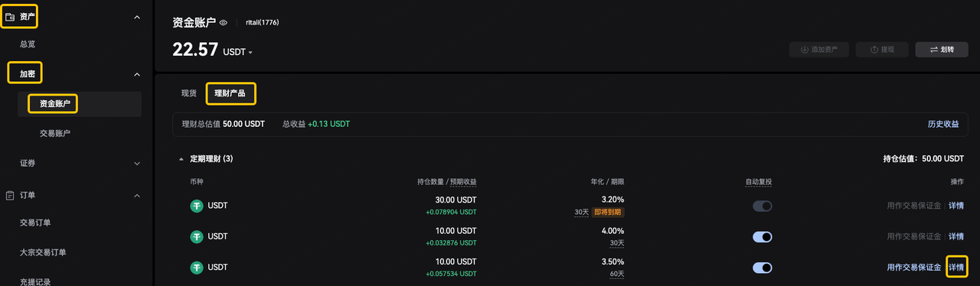
Task: Click the 资产 wallet icon in sidebar
Action: pyautogui.click(x=10, y=16)
